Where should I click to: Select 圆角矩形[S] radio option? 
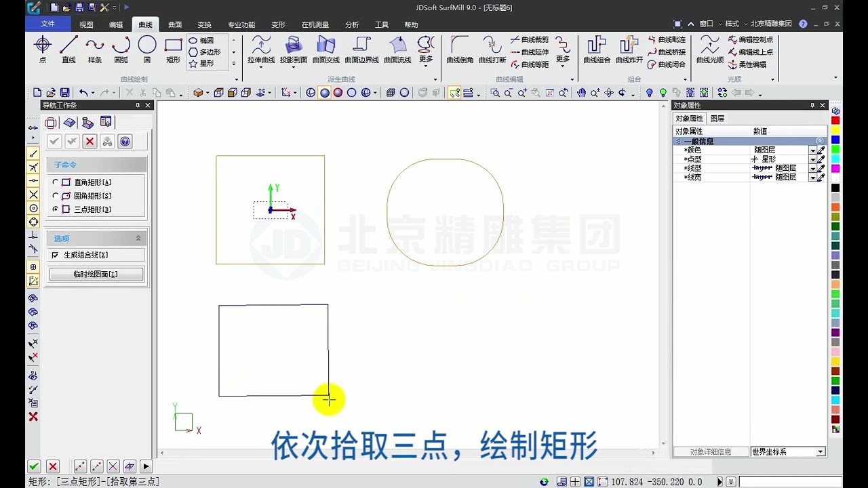tap(81, 196)
